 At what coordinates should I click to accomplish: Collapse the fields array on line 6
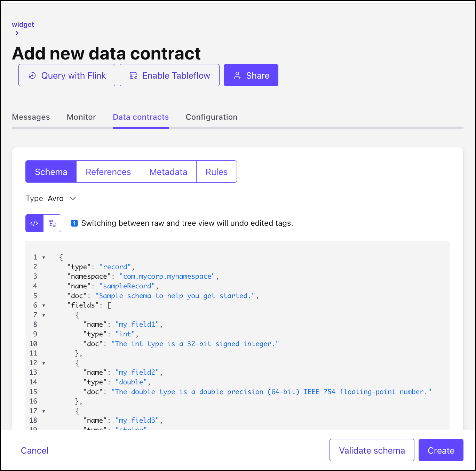[44, 305]
